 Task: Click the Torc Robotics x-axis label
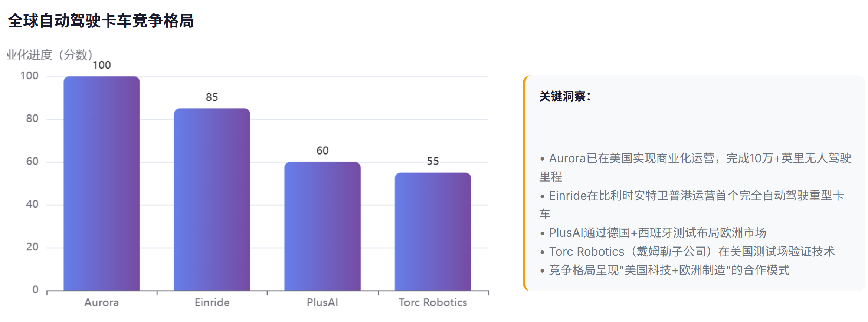(433, 302)
